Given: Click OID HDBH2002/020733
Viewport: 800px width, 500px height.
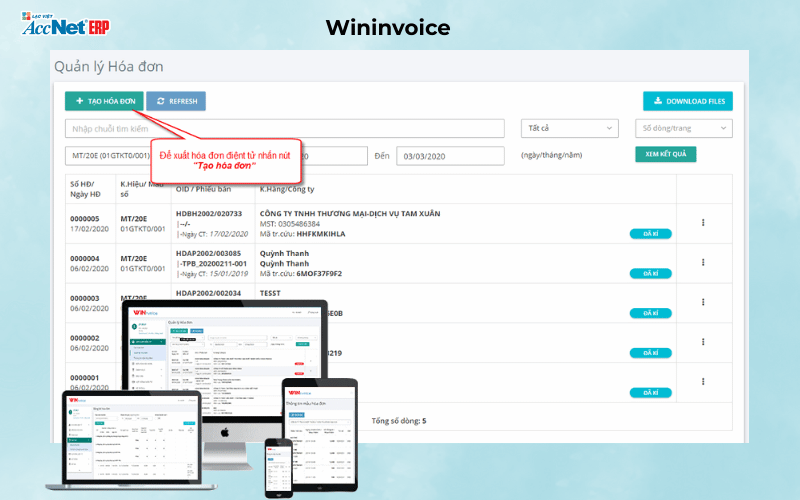Looking at the screenshot, I should 209,214.
